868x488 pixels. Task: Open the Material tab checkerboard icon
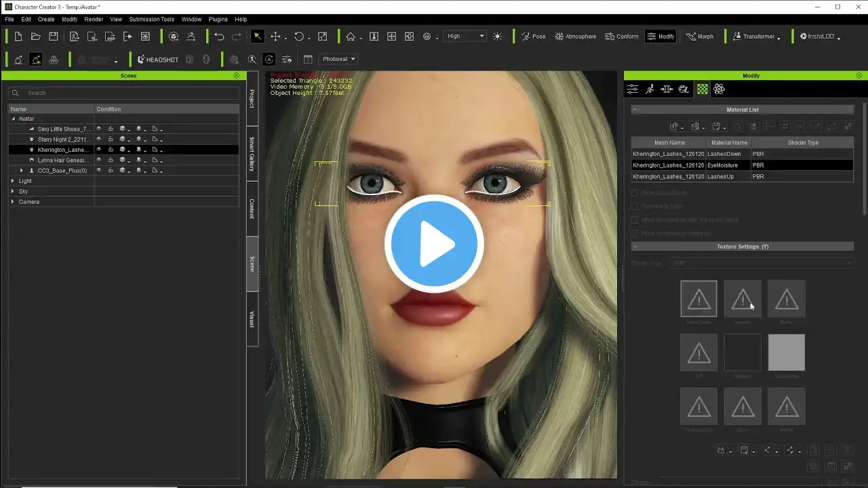(702, 89)
